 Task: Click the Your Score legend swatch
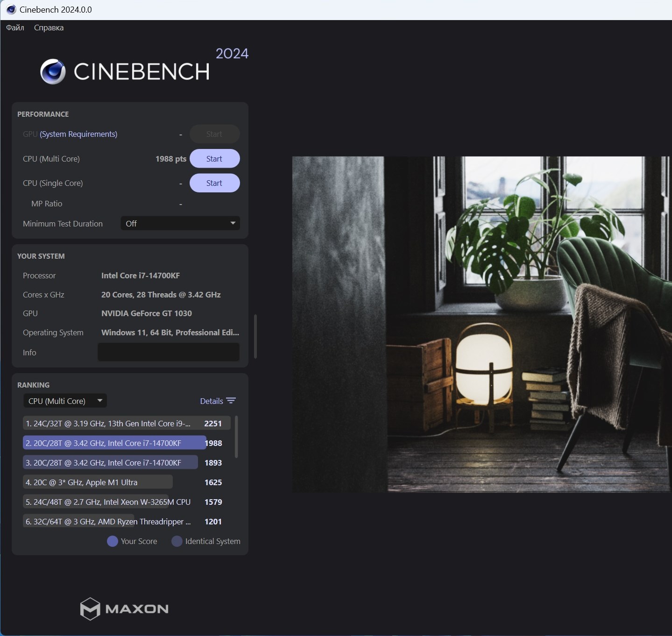point(112,541)
